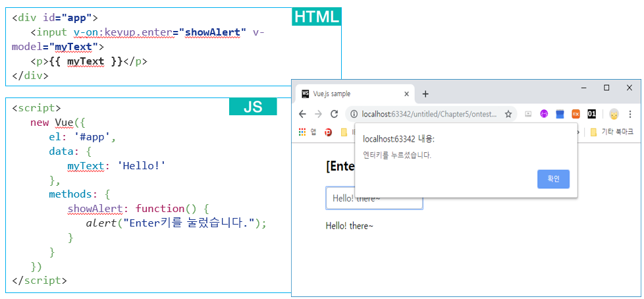
Task: Open the apps grid shortcut in bookmarks bar
Action: (302, 132)
